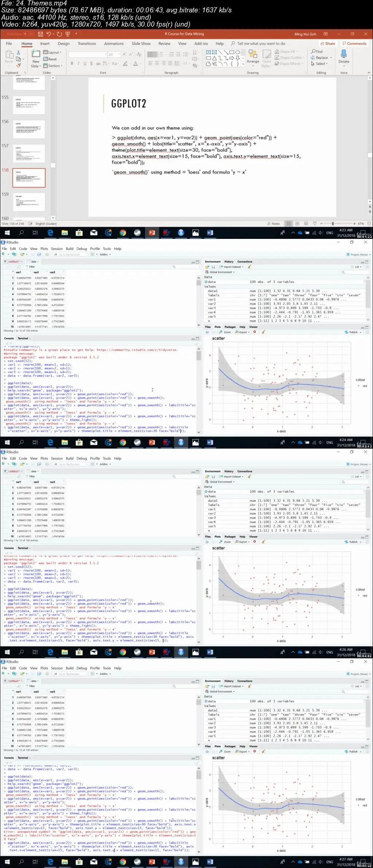This screenshot has height=868, width=373.
Task: Open Import Dataset dropdown in 4:24 AM RStudio frame
Action: (231, 267)
